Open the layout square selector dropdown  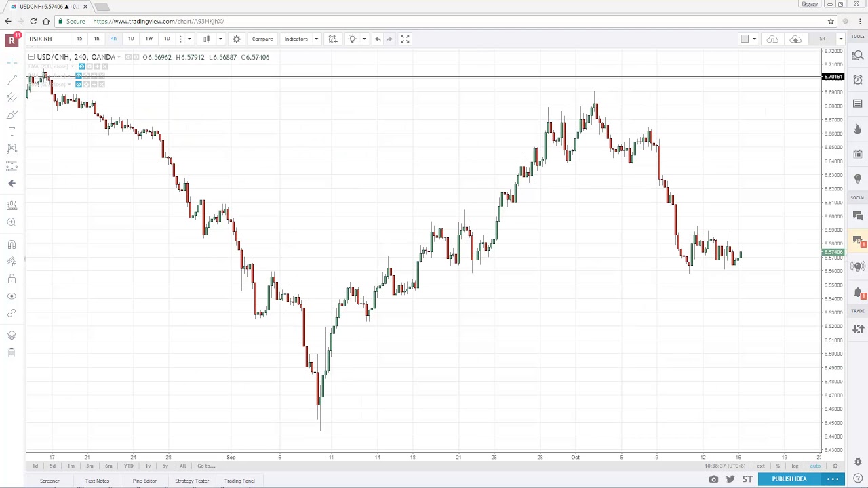click(x=749, y=39)
